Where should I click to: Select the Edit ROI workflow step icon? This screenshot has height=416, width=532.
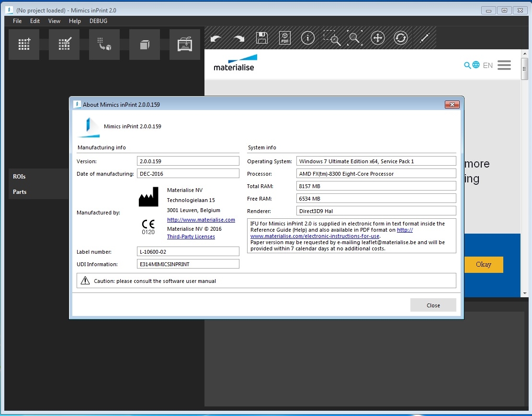[64, 44]
